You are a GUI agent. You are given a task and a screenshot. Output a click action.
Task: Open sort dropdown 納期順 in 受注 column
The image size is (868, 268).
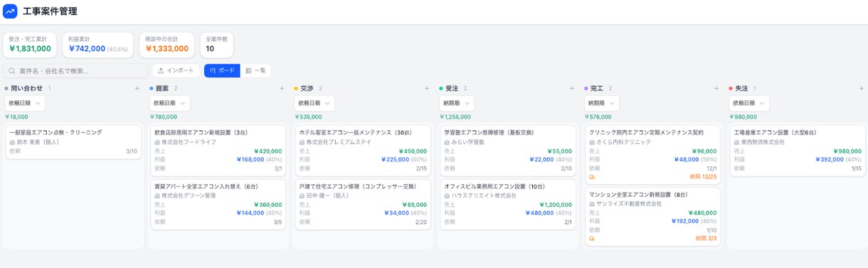click(457, 103)
